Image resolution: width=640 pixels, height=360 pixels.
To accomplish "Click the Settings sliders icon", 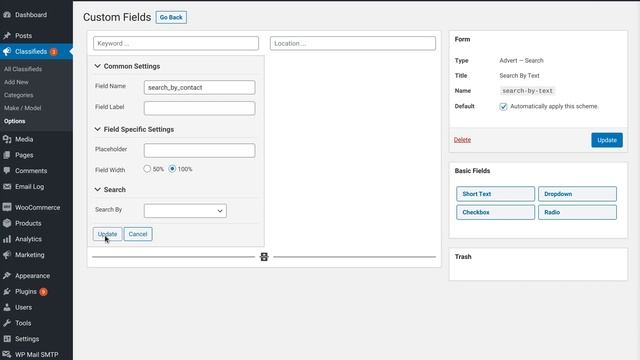I will click(x=7, y=339).
